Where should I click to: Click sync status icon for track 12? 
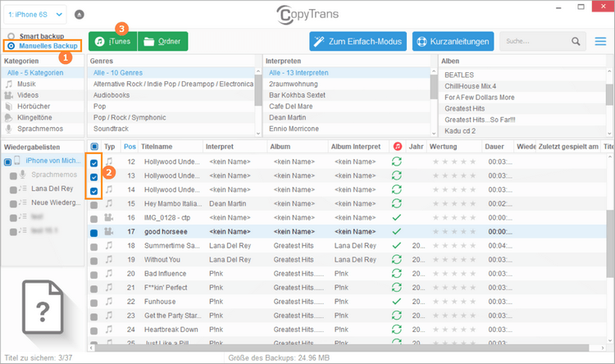tap(397, 162)
